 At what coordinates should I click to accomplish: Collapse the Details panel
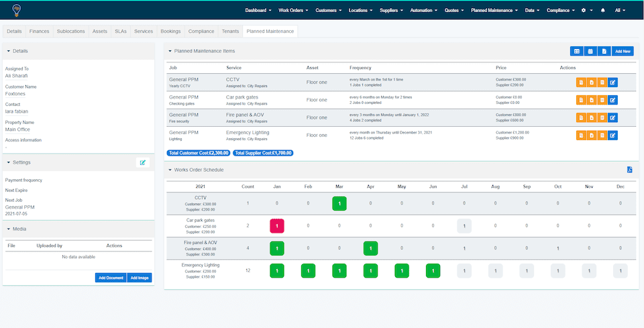click(7, 51)
